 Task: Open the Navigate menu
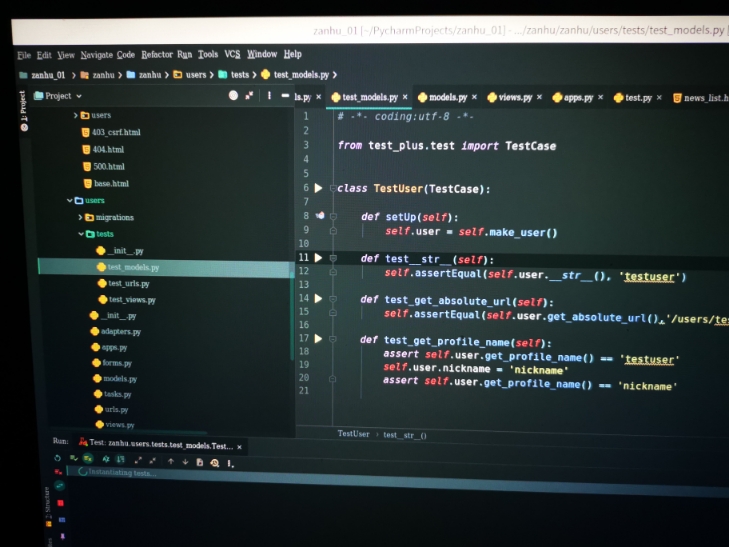pyautogui.click(x=96, y=55)
